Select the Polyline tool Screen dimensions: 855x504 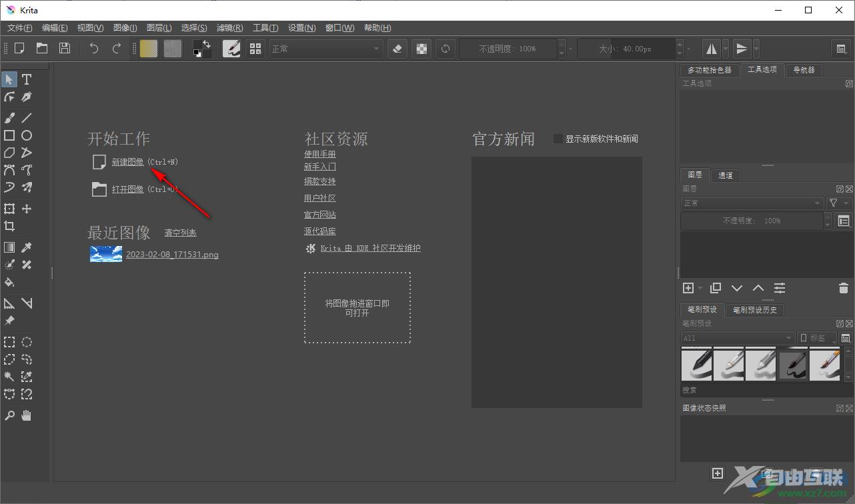pyautogui.click(x=27, y=153)
